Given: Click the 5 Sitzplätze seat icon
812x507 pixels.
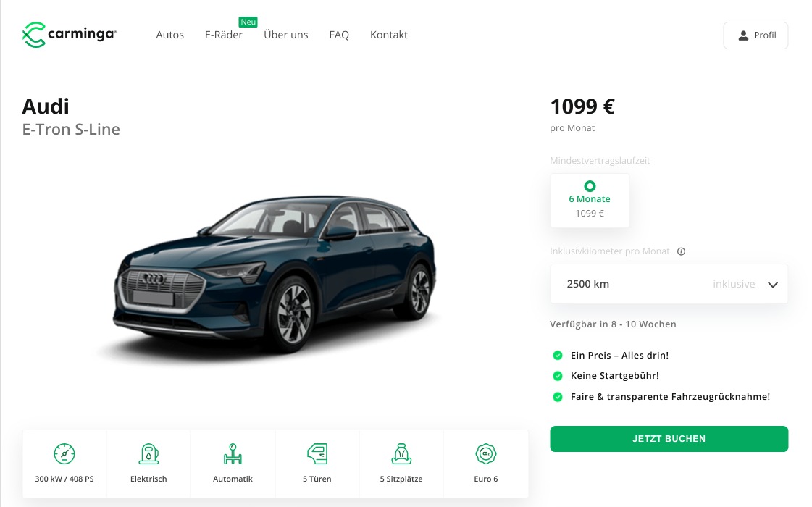Looking at the screenshot, I should (401, 453).
